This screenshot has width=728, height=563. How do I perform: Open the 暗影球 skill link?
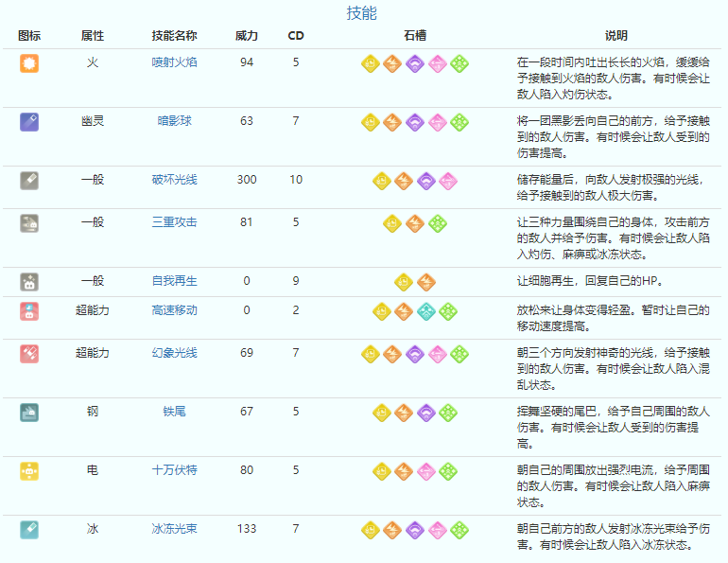point(174,121)
